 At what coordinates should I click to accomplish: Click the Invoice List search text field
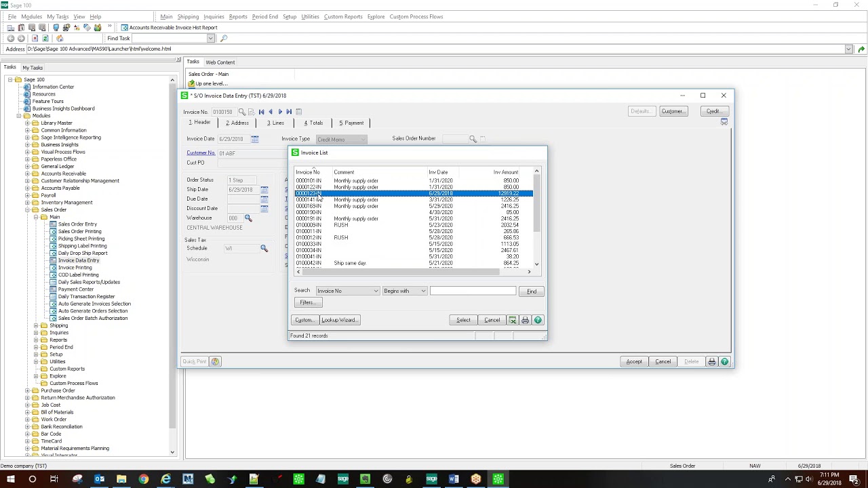[x=473, y=291]
